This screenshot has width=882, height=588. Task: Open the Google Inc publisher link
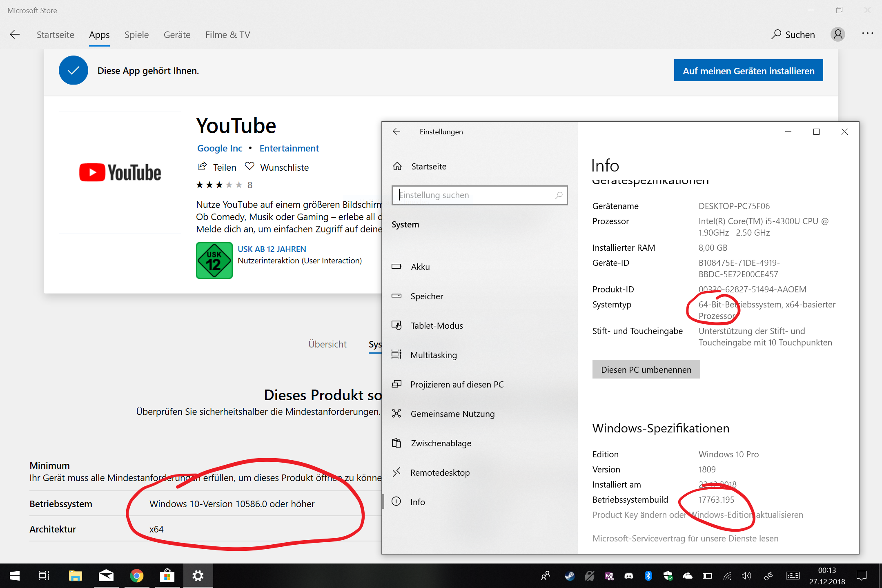coord(220,148)
